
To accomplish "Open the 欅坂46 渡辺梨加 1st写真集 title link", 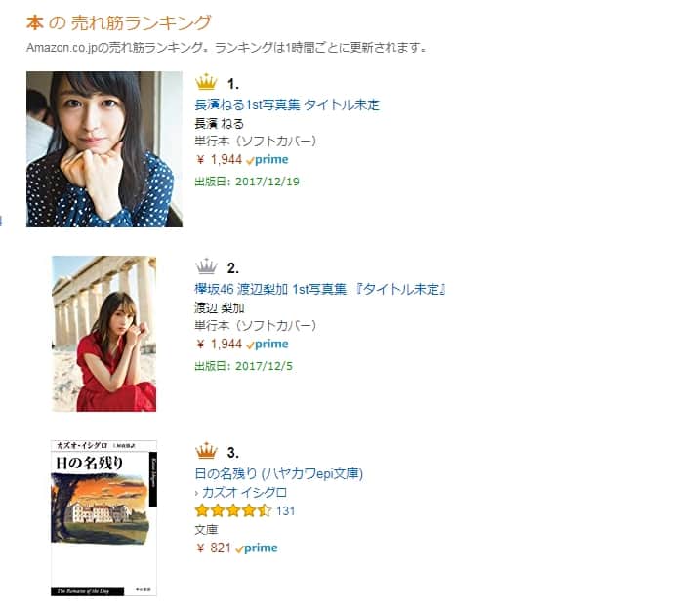I will [x=320, y=289].
